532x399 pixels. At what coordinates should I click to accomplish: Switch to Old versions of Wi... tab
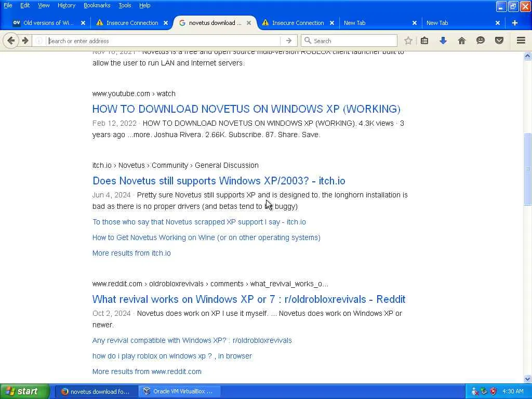48,23
